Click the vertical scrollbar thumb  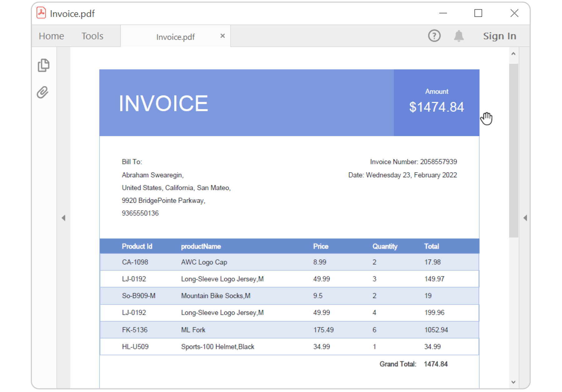click(x=513, y=150)
